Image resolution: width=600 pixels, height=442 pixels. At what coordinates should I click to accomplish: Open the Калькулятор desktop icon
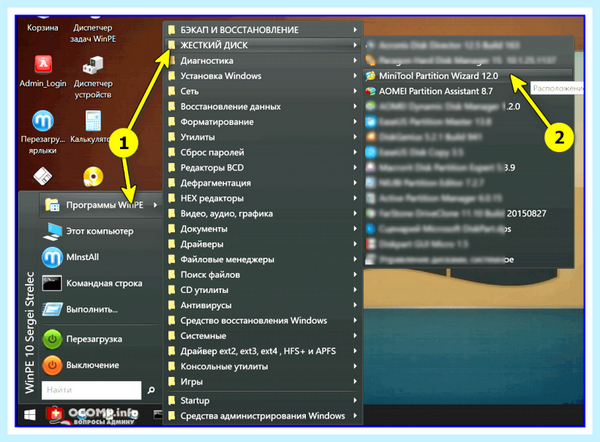pyautogui.click(x=93, y=127)
